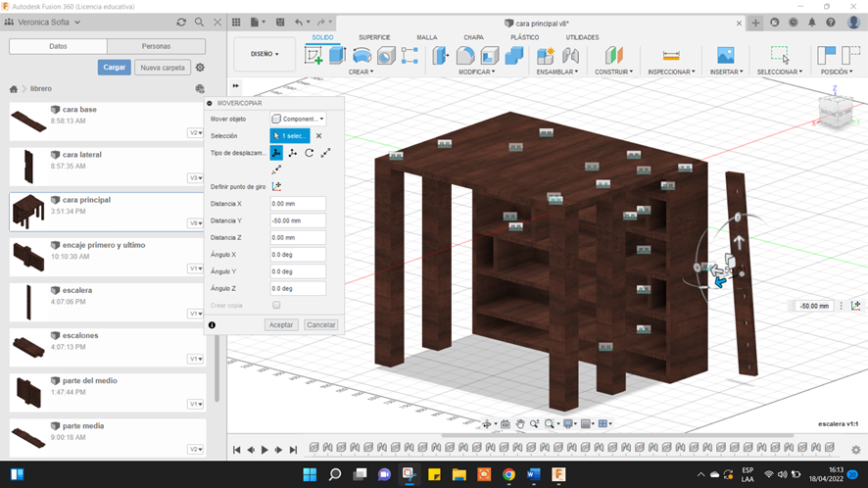
Task: Click the Pan hand icon in navigation bar
Action: click(520, 424)
